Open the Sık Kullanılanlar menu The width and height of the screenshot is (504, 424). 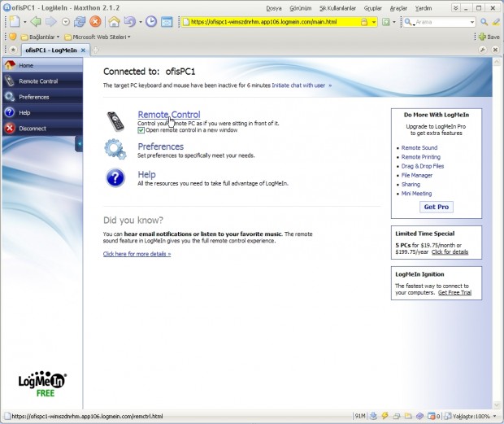(337, 8)
